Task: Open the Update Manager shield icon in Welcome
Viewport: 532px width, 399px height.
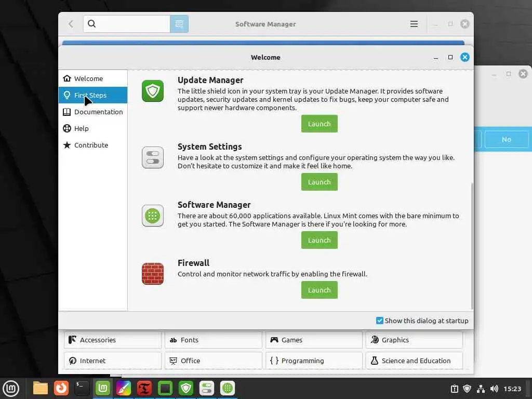Action: point(152,91)
